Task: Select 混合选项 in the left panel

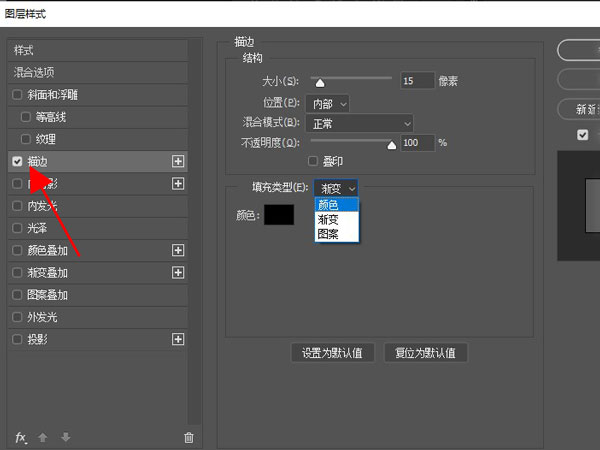Action: point(98,72)
